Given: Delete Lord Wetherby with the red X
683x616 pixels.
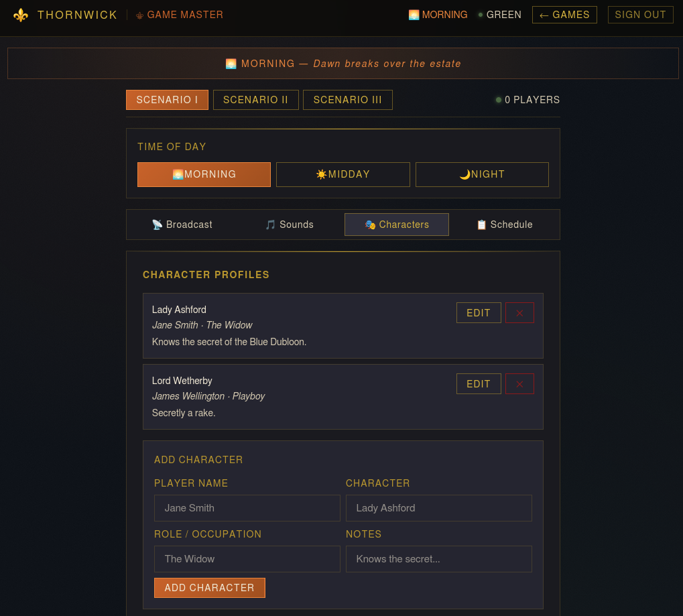Looking at the screenshot, I should 519,383.
